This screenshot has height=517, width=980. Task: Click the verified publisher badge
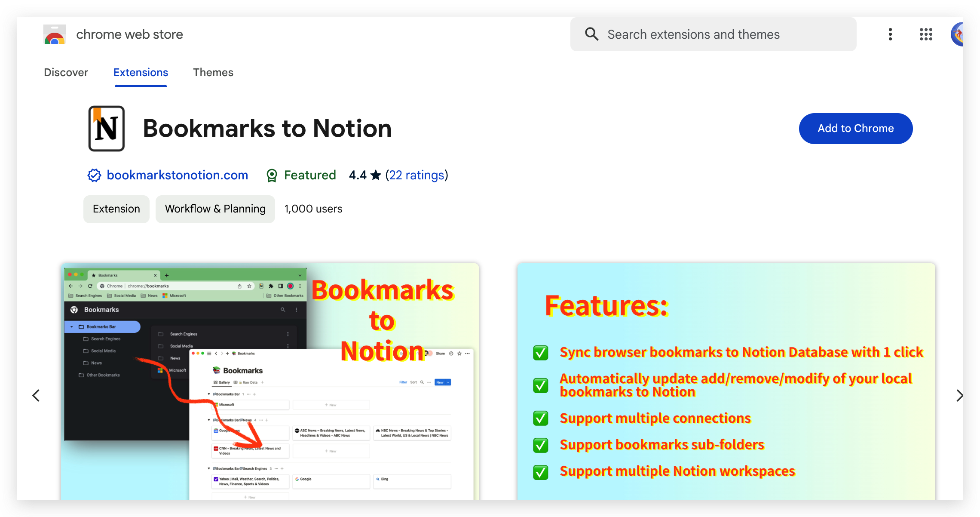pos(94,175)
